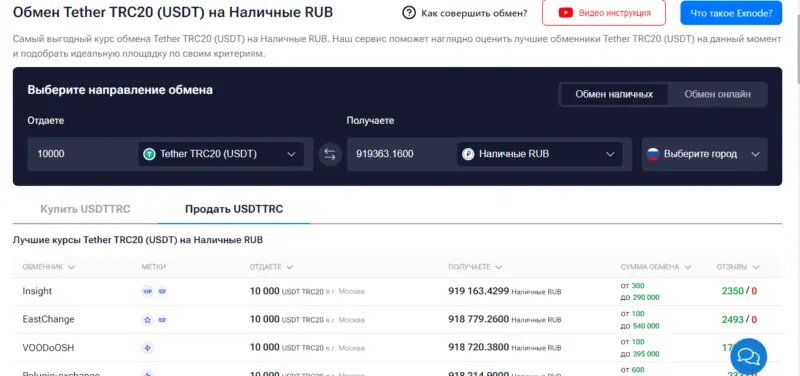Click the до 540 000 limit for EastChange
The image size is (800, 376).
[x=640, y=325]
